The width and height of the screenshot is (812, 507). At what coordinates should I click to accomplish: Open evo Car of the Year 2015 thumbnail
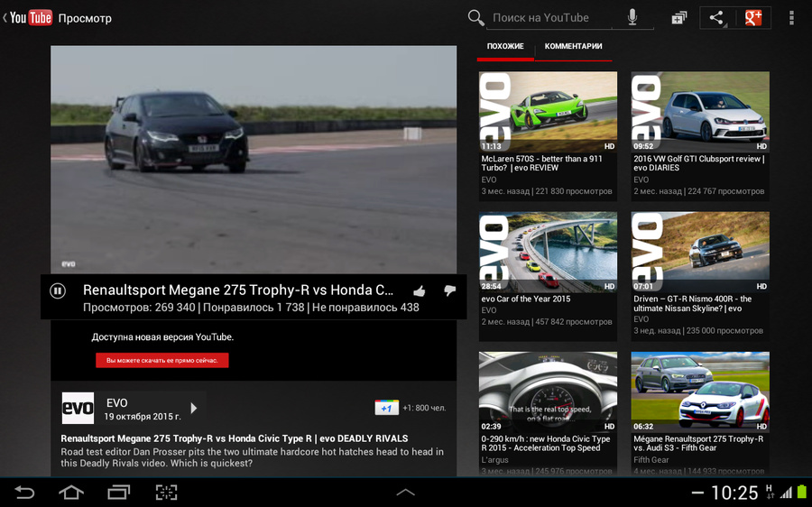pos(548,252)
